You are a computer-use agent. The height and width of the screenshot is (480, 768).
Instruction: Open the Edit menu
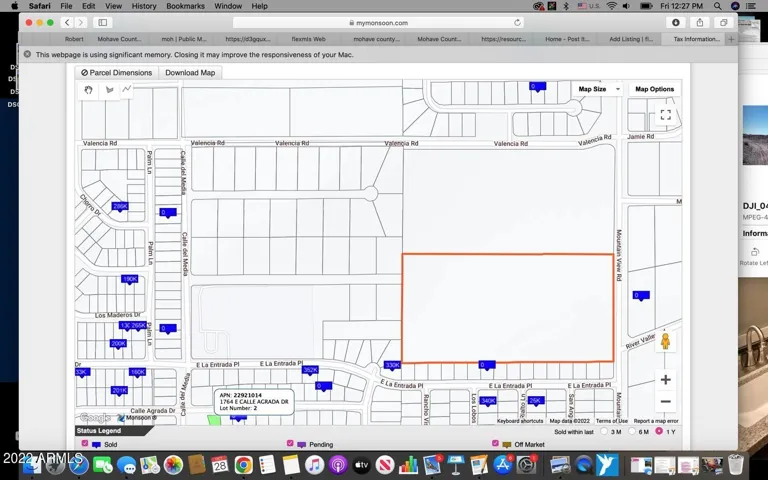click(x=89, y=6)
